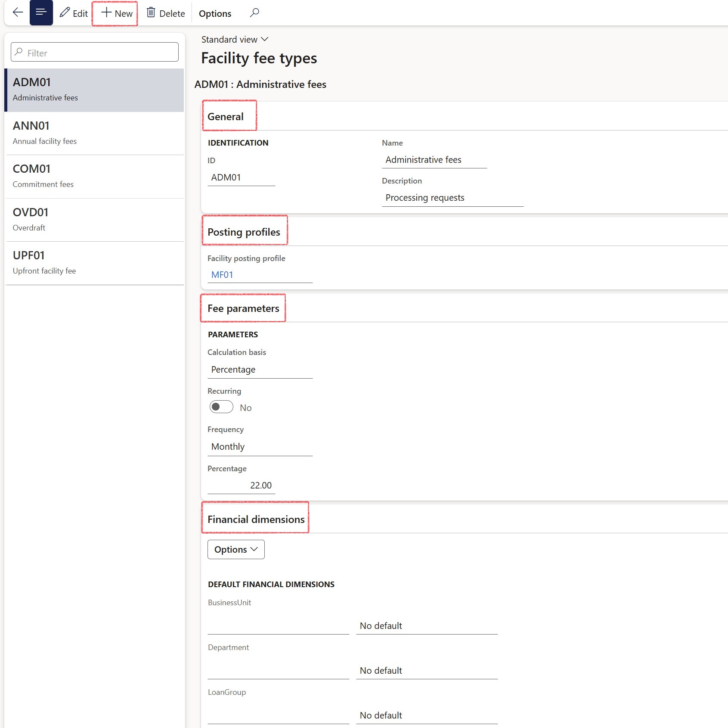Open the navigation pane hamburger icon
Viewport: 728px width, 728px height.
(41, 12)
